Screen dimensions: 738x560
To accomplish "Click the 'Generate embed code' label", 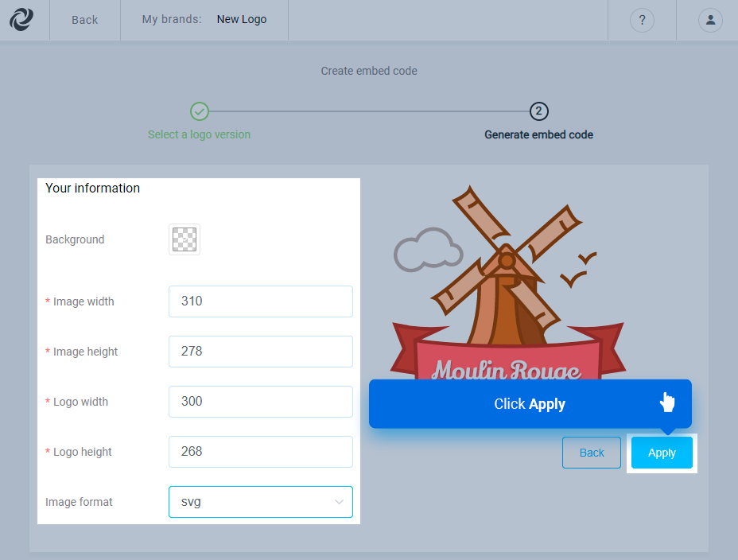I will (539, 134).
